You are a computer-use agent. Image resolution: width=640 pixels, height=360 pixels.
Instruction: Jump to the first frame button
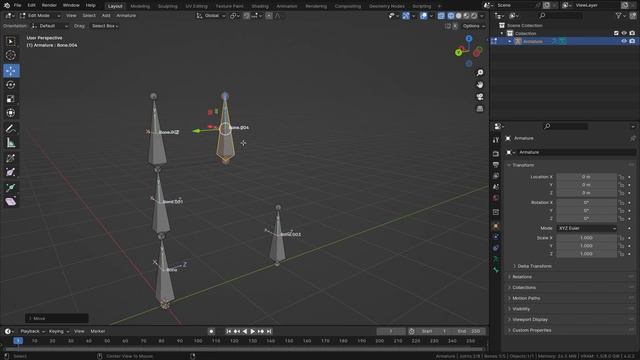[229, 331]
